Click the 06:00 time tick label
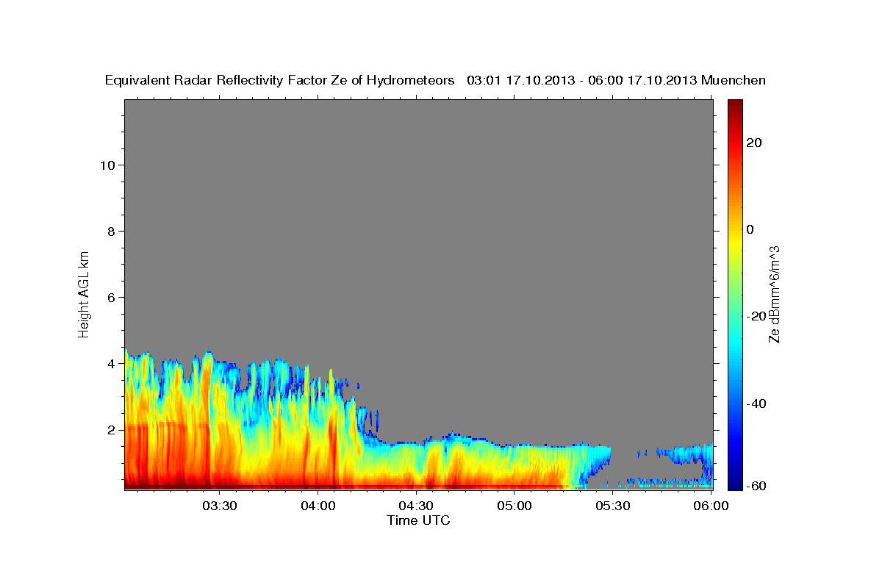 pos(710,506)
